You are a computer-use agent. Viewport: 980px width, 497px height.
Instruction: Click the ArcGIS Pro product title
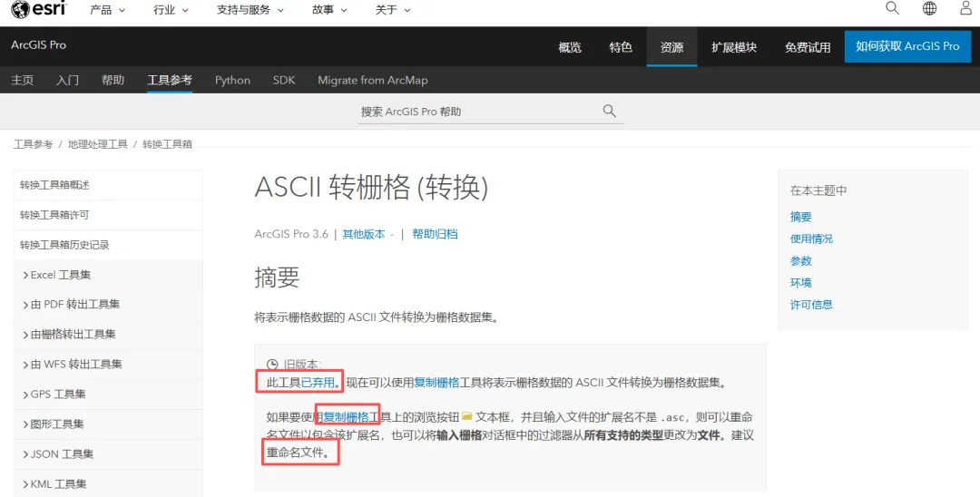pyautogui.click(x=39, y=45)
